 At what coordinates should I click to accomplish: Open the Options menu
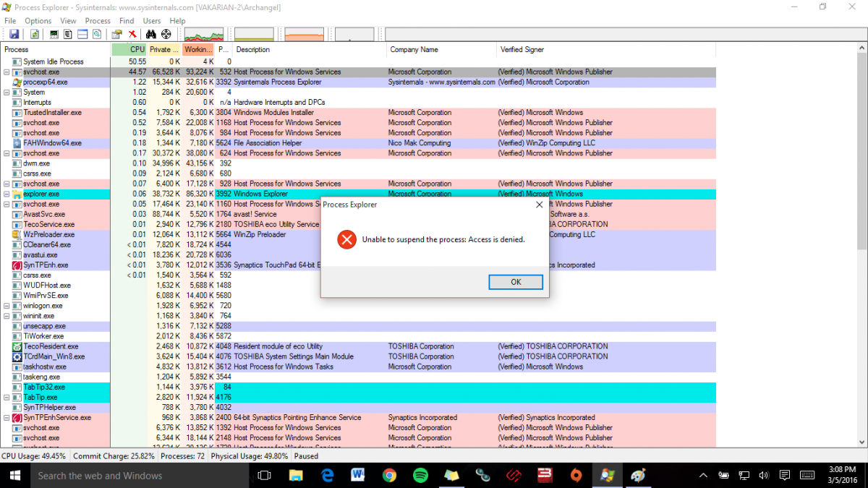click(38, 21)
